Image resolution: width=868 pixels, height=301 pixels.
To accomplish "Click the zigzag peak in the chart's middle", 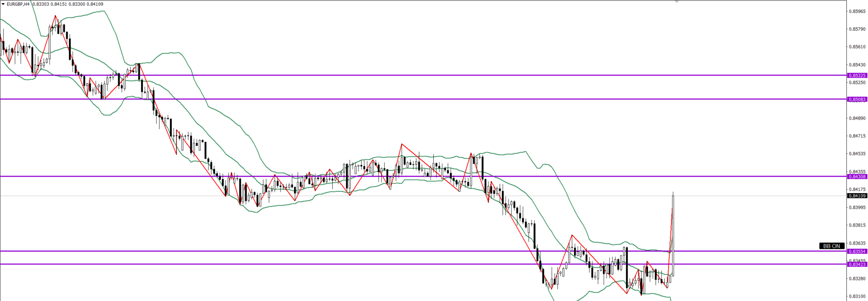I will tap(402, 144).
